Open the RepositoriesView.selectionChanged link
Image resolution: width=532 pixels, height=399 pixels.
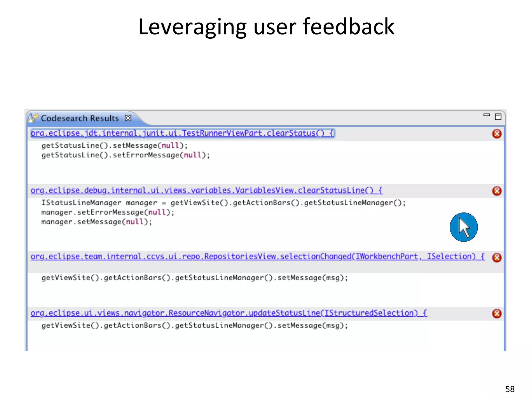[x=258, y=257]
